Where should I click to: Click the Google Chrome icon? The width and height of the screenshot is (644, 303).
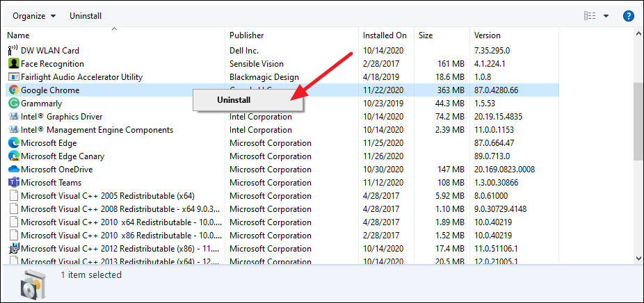(x=13, y=90)
